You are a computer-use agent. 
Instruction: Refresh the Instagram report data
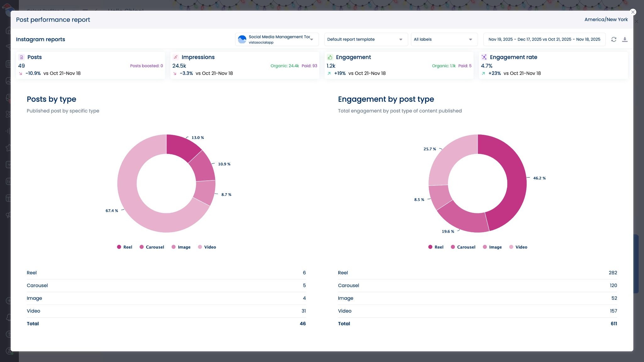(613, 39)
